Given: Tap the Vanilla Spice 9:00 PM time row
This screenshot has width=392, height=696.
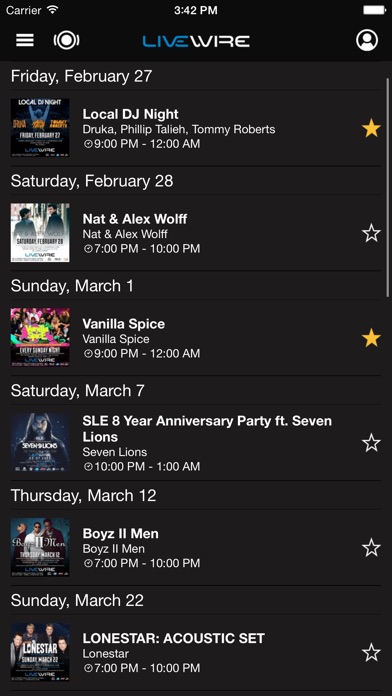Looking at the screenshot, I should click(141, 353).
